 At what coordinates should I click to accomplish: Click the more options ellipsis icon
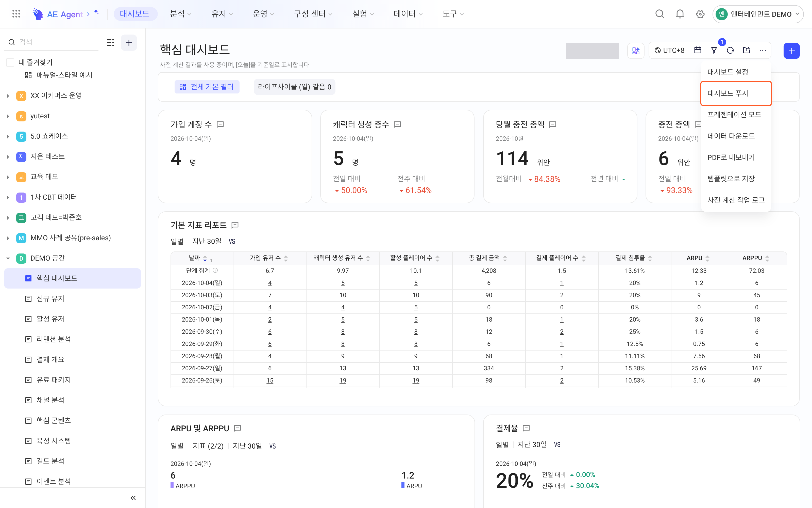763,50
